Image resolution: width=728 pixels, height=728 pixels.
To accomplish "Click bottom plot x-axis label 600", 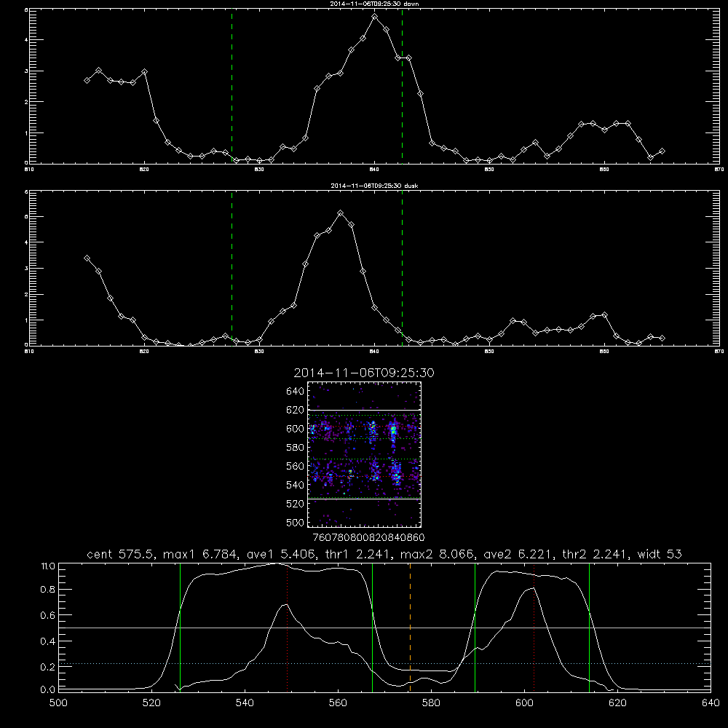I will (524, 703).
